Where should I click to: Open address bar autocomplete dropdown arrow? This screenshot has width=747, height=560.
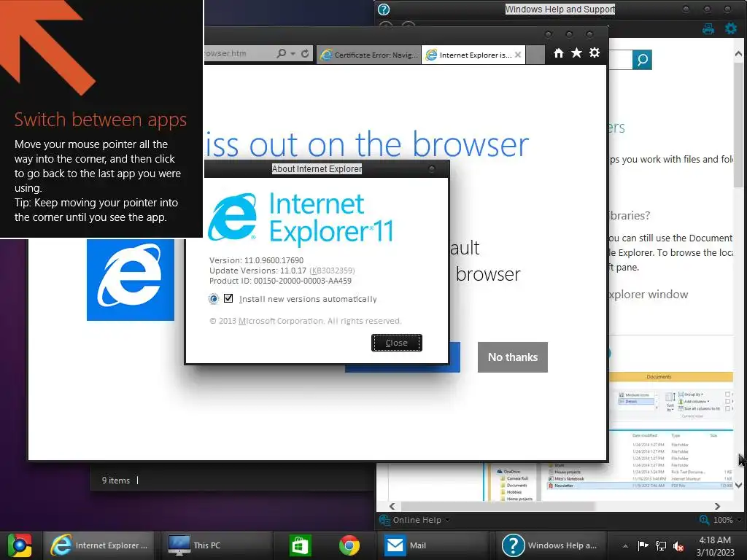click(x=293, y=53)
